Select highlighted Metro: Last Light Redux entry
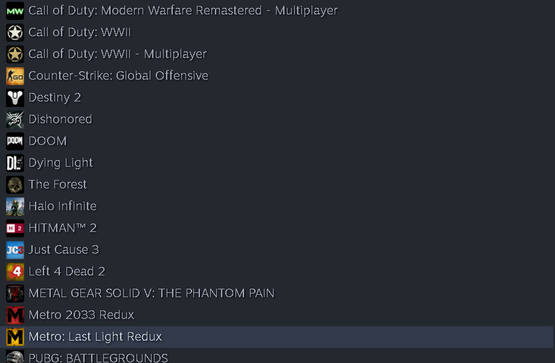This screenshot has height=363, width=555. (276, 337)
